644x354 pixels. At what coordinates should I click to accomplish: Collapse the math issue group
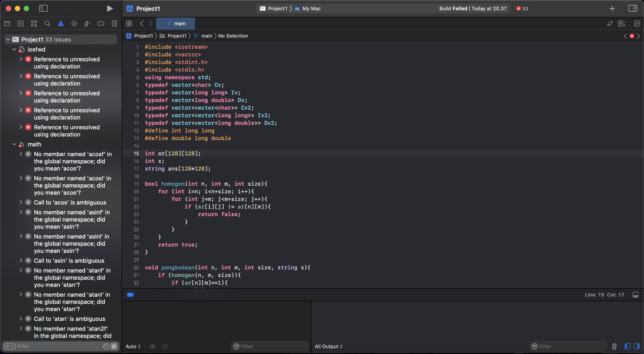point(14,144)
